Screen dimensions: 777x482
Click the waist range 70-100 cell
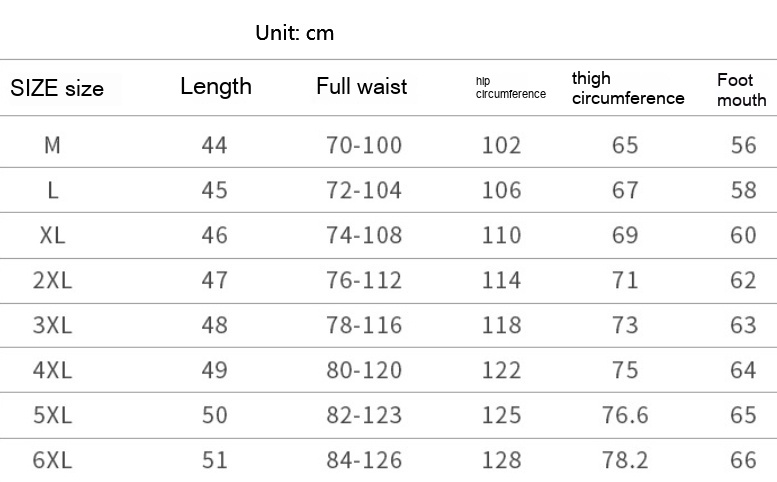pyautogui.click(x=364, y=145)
